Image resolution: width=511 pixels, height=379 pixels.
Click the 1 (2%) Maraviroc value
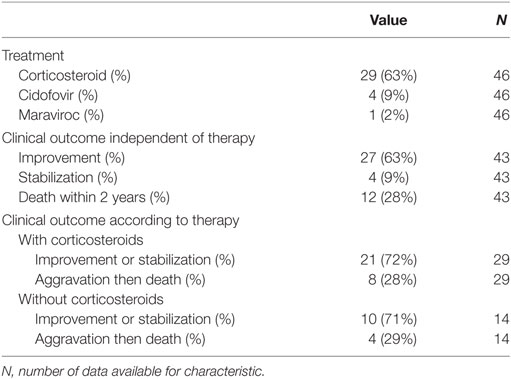(389, 115)
